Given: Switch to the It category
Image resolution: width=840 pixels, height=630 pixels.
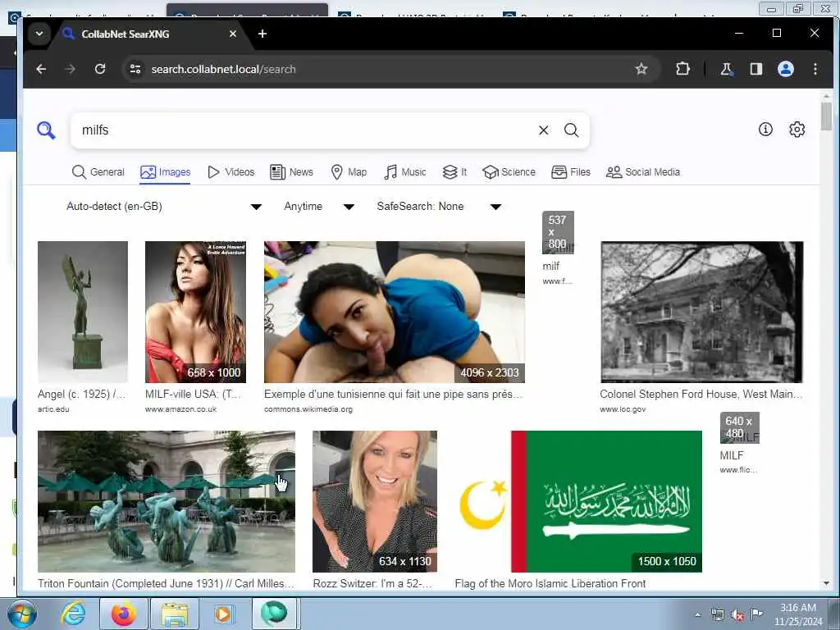Looking at the screenshot, I should [x=454, y=172].
